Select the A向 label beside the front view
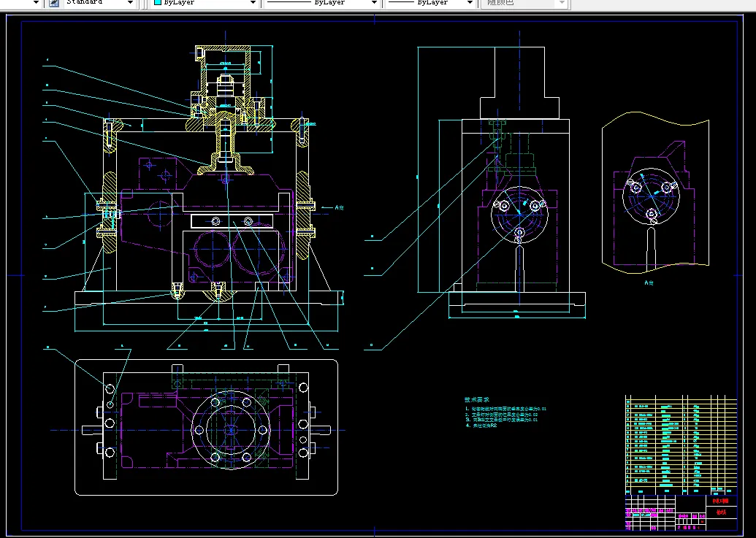The image size is (756, 538). (x=340, y=207)
